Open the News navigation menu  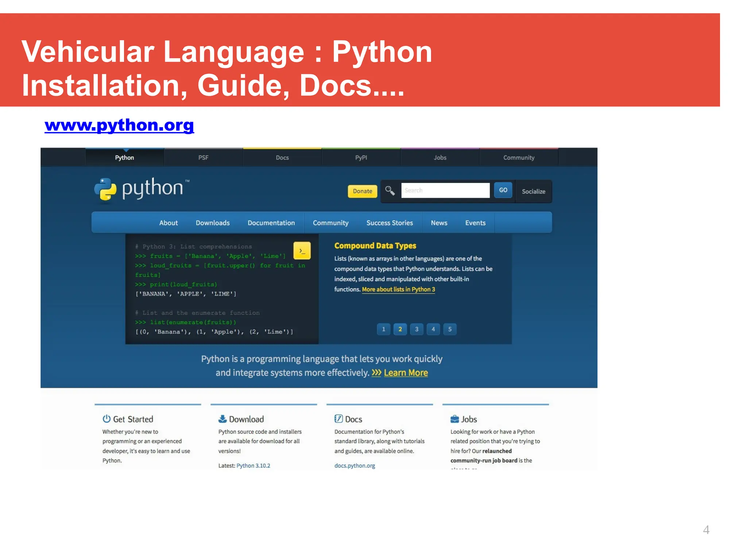439,223
